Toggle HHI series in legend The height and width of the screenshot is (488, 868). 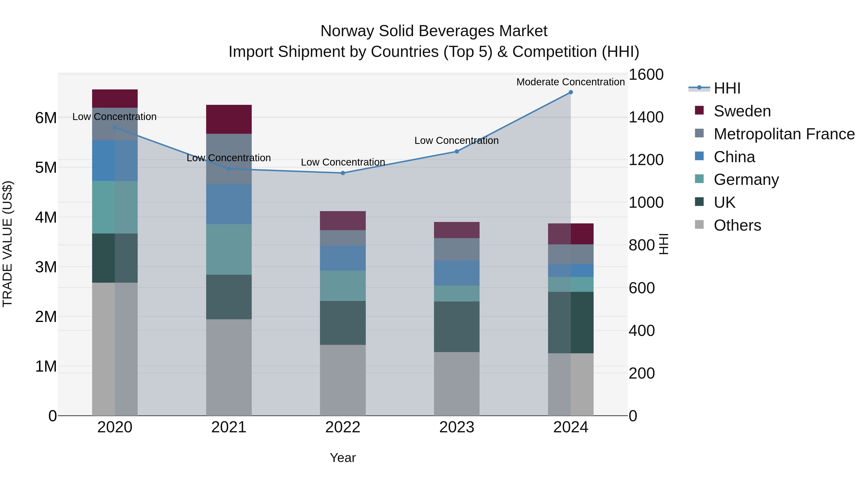tap(714, 88)
